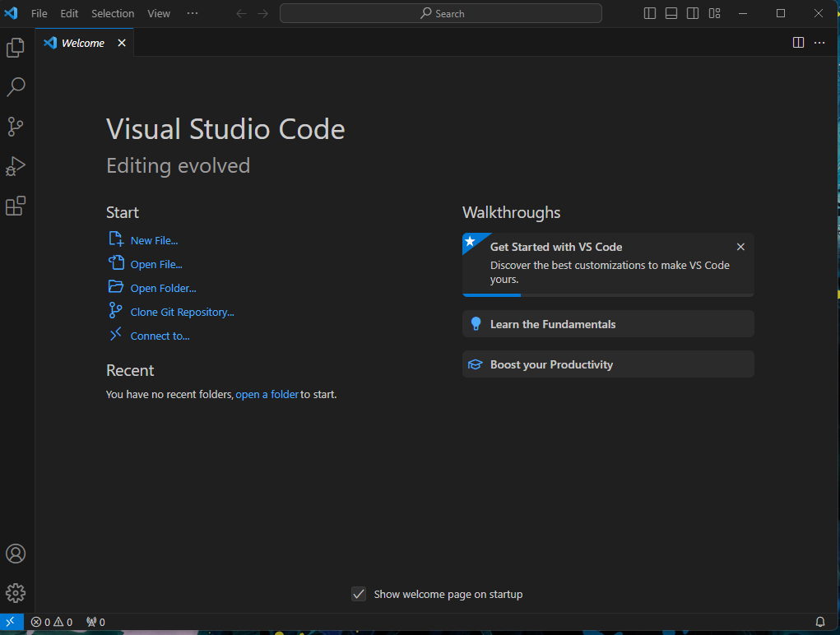
Task: Open Boost your Productivity walkthrough
Action: point(608,364)
